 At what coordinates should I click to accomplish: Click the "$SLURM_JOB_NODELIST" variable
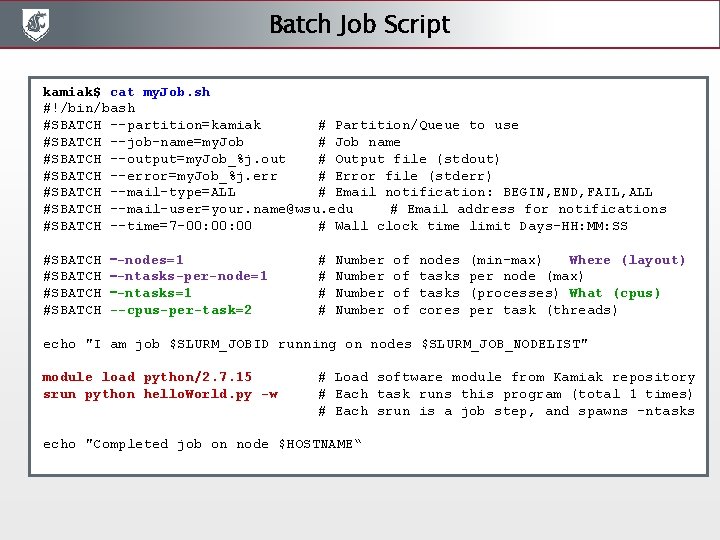coord(501,344)
